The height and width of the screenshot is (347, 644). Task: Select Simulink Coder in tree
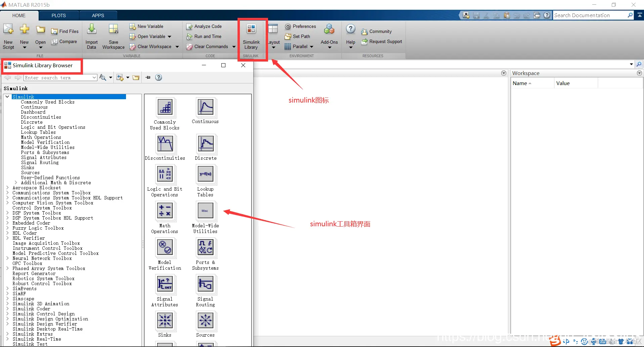pyautogui.click(x=31, y=309)
